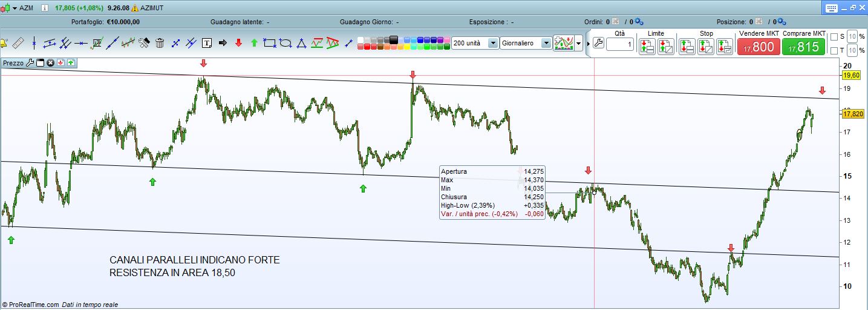Viewport: 868px width, 310px height.
Task: Select the triangle drawing tool
Action: [x=301, y=43]
